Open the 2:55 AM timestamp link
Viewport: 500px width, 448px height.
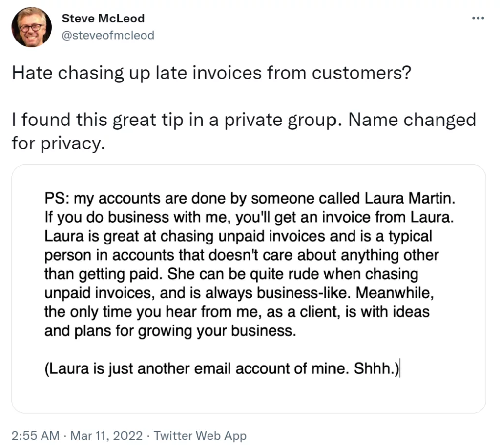point(35,435)
